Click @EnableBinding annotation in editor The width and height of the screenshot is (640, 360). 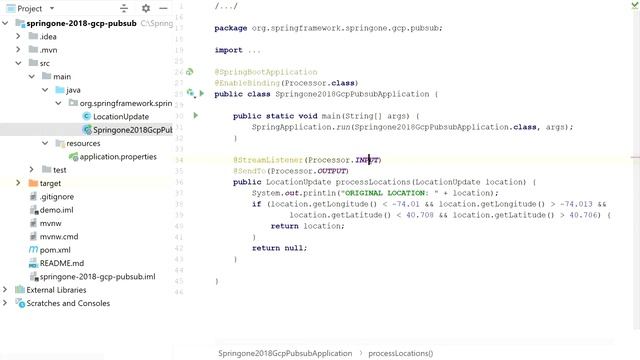tap(247, 83)
